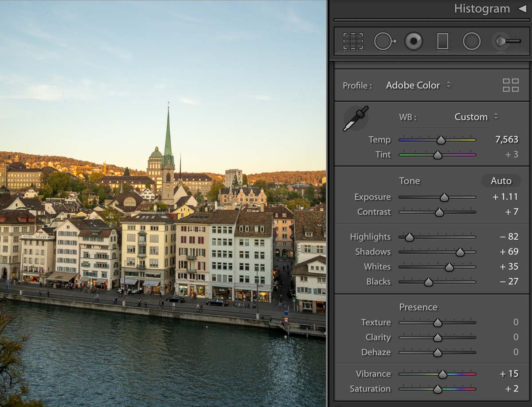
Task: Click the Presence section heading
Action: coord(418,307)
